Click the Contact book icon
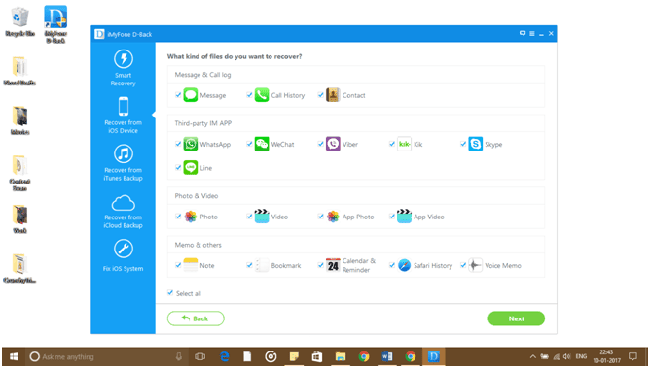 [x=333, y=95]
